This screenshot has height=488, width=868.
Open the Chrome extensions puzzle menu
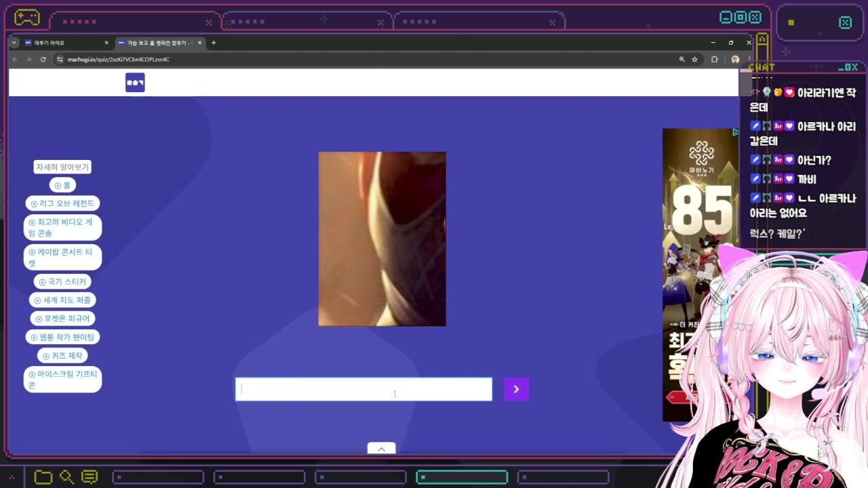pos(714,60)
